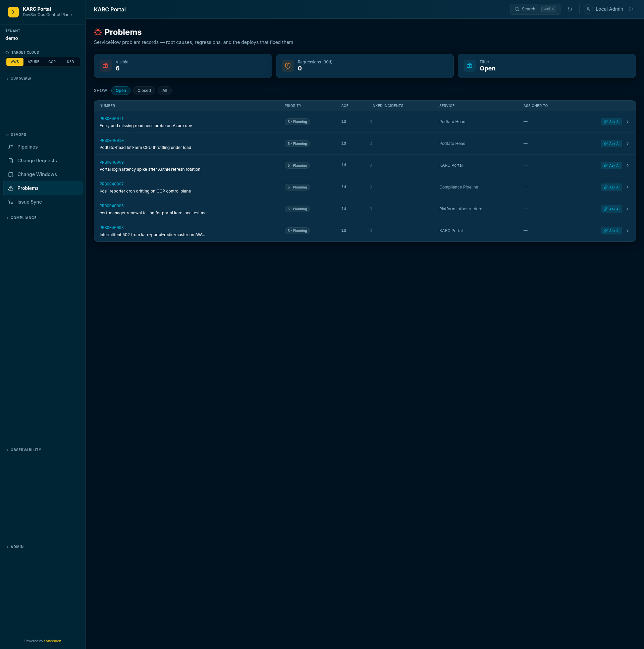
Task: Open problem link PRB0040009
Action: [x=112, y=163]
